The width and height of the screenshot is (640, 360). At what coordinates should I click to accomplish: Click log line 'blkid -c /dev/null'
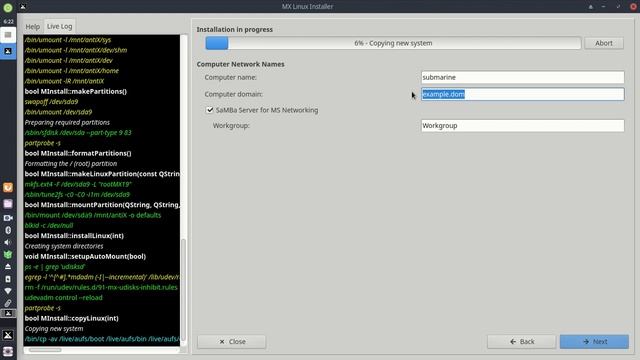49,225
